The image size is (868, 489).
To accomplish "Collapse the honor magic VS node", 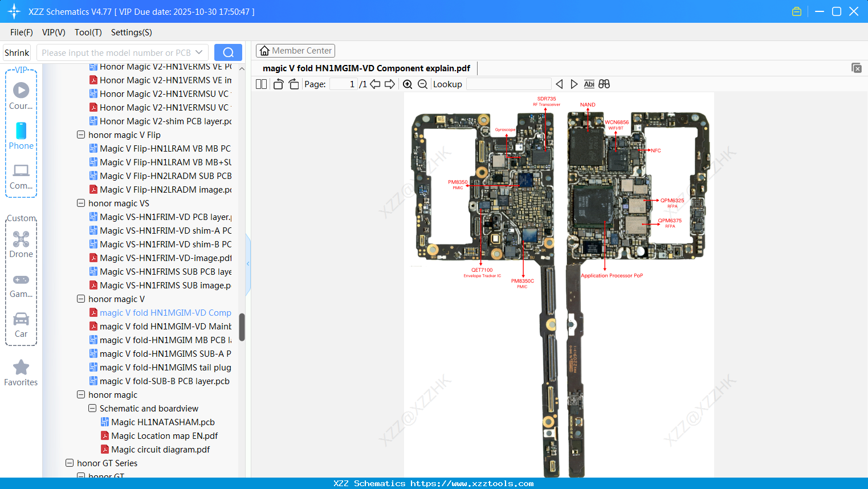I will pos(81,203).
